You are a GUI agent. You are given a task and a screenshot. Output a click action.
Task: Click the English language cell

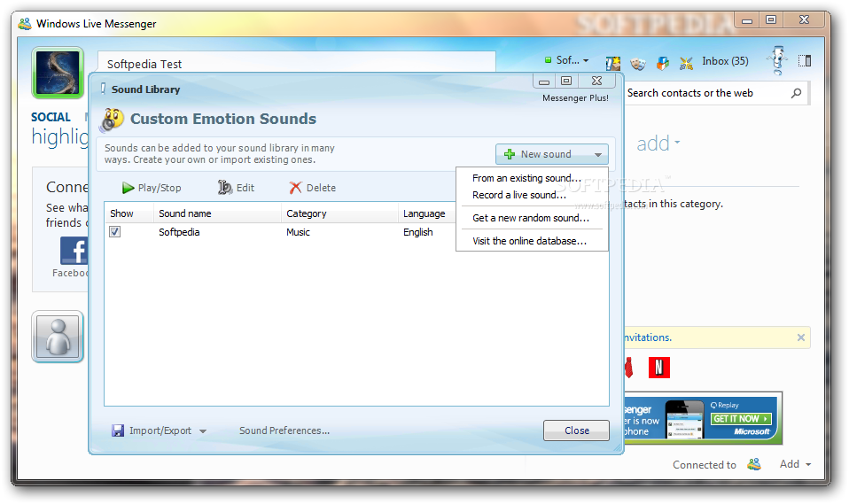tap(418, 232)
